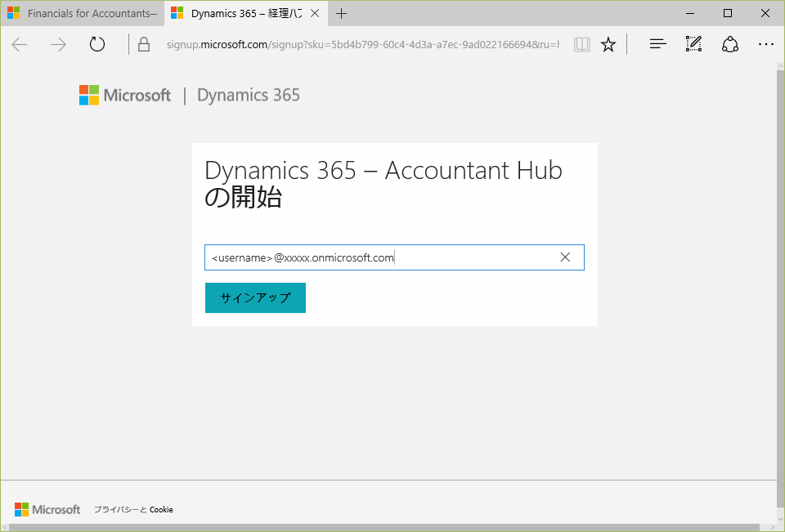Click the Dynamics 365 header text
Image resolution: width=785 pixels, height=532 pixels.
(249, 95)
